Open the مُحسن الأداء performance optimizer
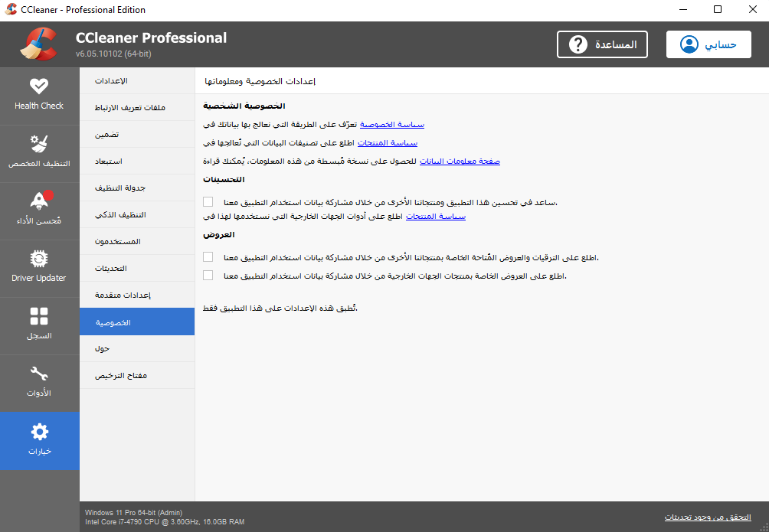 pos(39,211)
